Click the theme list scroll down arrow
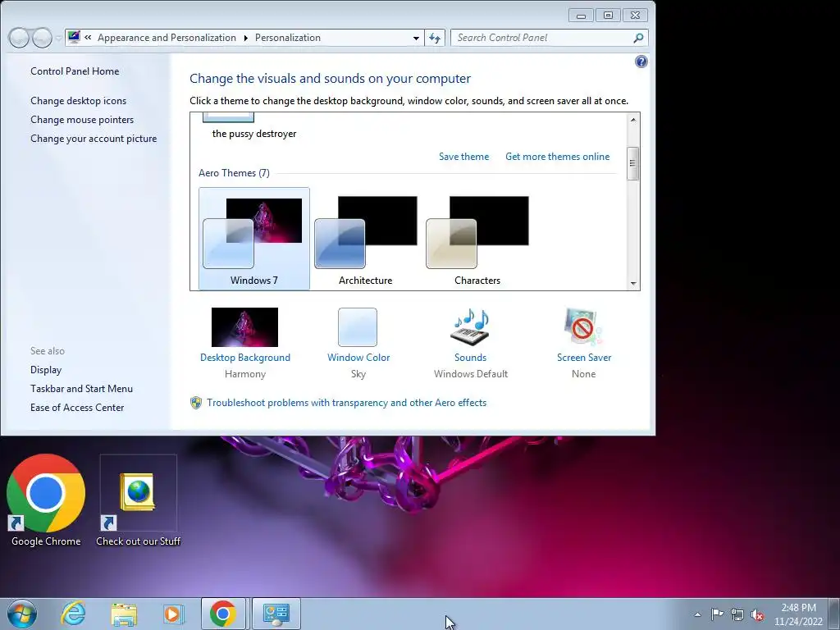The image size is (840, 630). tap(633, 283)
